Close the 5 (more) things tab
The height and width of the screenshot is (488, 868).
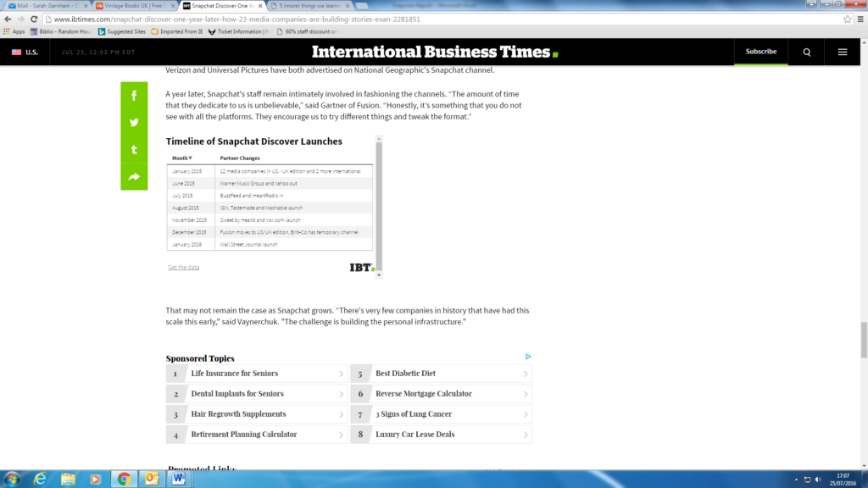[x=348, y=6]
